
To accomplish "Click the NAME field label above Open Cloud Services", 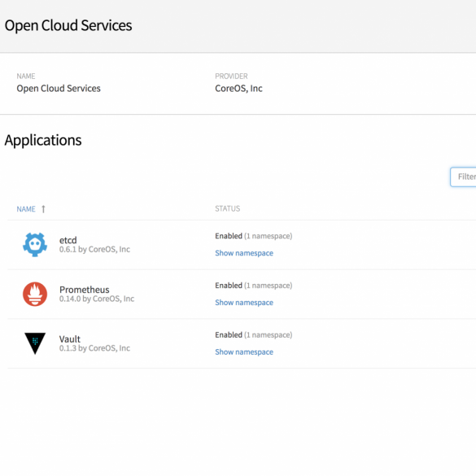I will click(x=26, y=76).
